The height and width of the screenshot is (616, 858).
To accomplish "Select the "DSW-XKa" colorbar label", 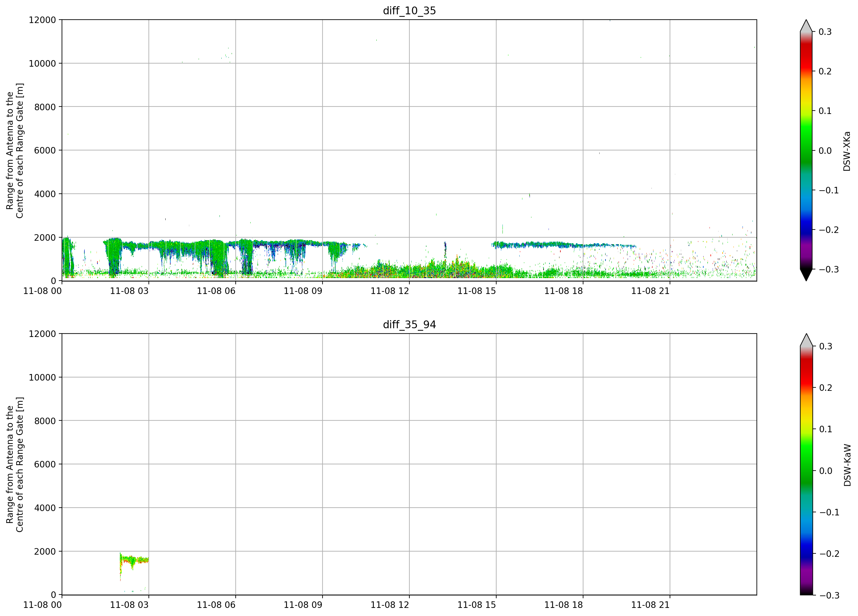I will click(847, 151).
